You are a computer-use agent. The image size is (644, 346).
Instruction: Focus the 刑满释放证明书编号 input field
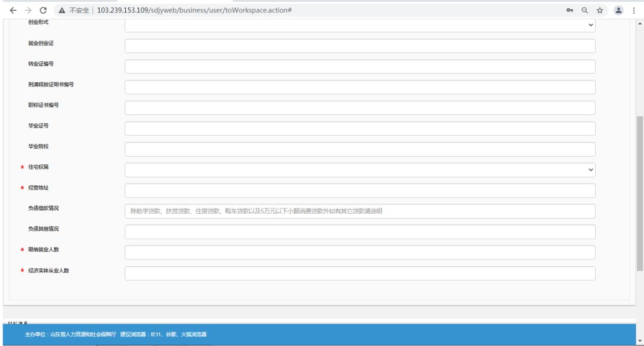point(360,87)
